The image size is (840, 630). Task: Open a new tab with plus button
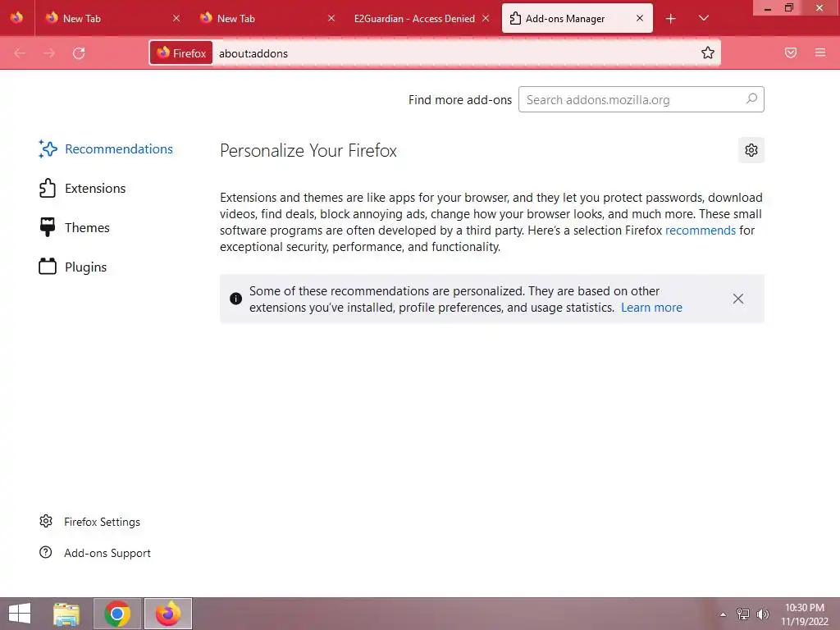(670, 19)
